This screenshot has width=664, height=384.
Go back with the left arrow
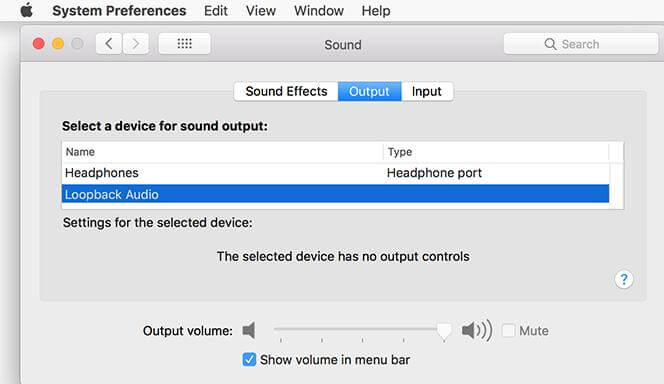(109, 44)
